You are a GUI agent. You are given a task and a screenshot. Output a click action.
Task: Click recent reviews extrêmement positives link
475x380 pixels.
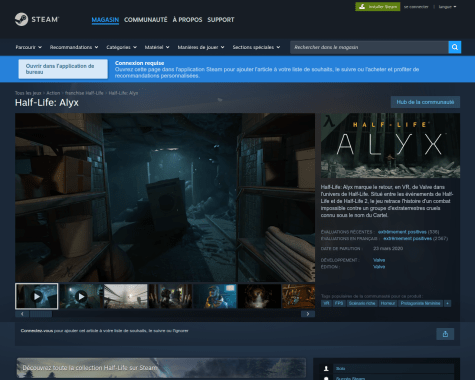pyautogui.click(x=402, y=232)
